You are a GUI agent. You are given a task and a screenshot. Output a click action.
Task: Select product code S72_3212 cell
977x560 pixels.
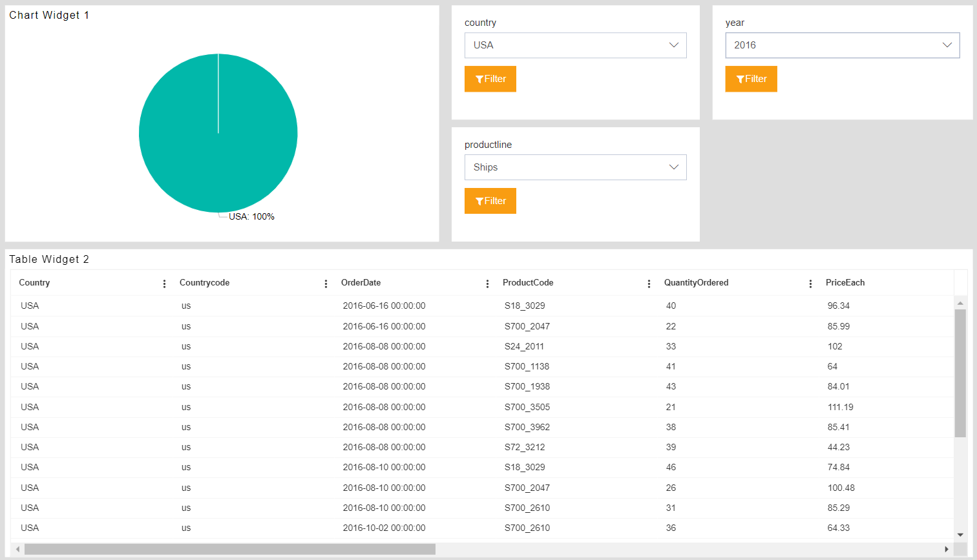click(524, 447)
